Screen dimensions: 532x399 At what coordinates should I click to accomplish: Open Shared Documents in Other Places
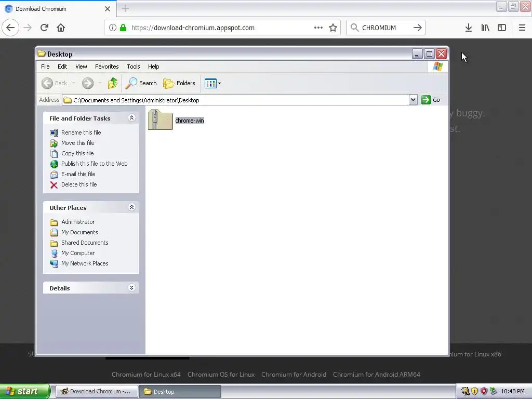pos(85,243)
